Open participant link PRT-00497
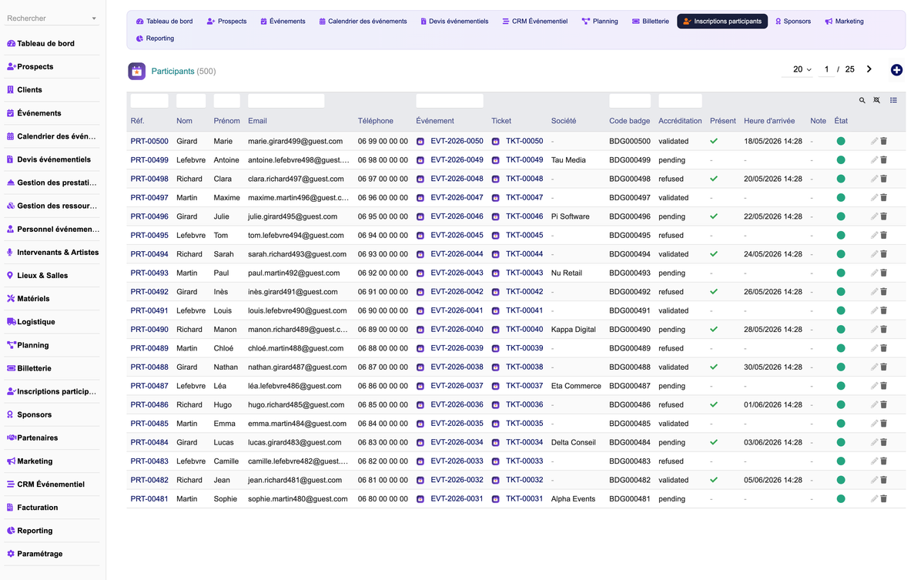Image resolution: width=924 pixels, height=580 pixels. tap(149, 198)
